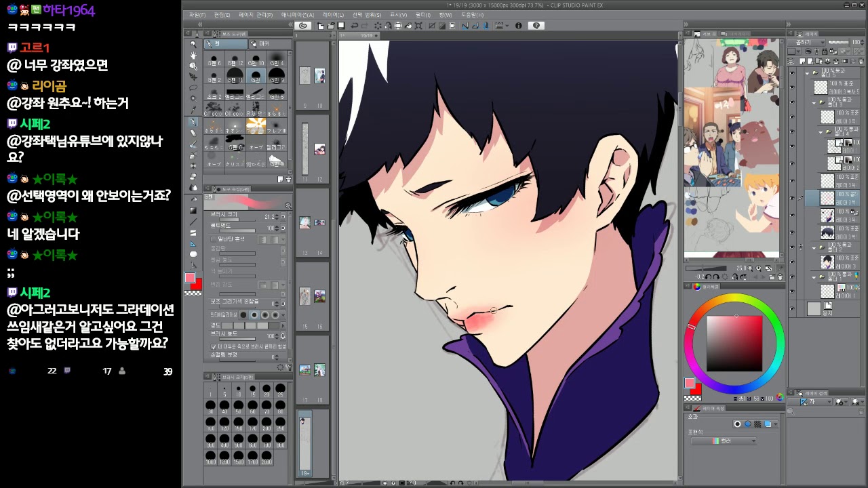Select the Eyedropper tool

(x=193, y=110)
